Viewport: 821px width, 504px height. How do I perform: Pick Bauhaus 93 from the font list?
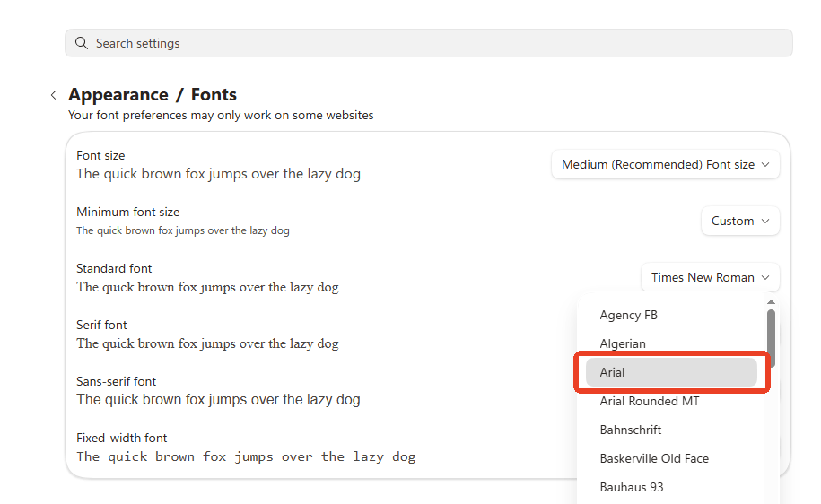point(632,487)
